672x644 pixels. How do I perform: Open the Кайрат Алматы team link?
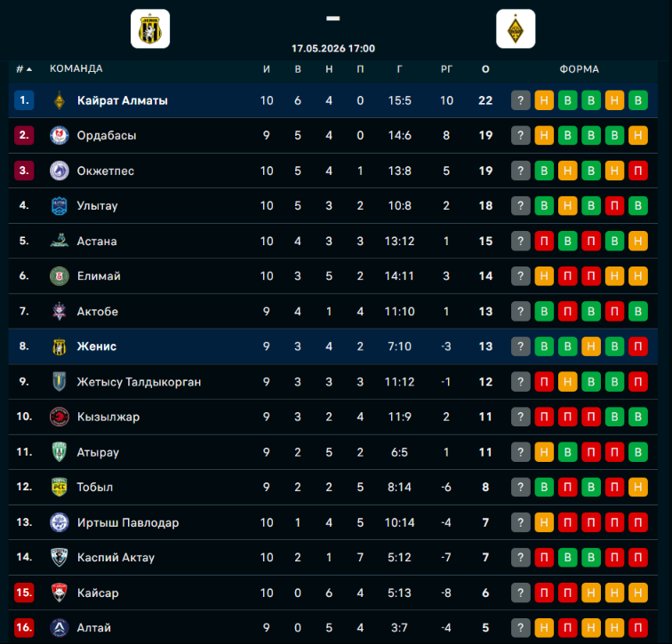pos(123,100)
